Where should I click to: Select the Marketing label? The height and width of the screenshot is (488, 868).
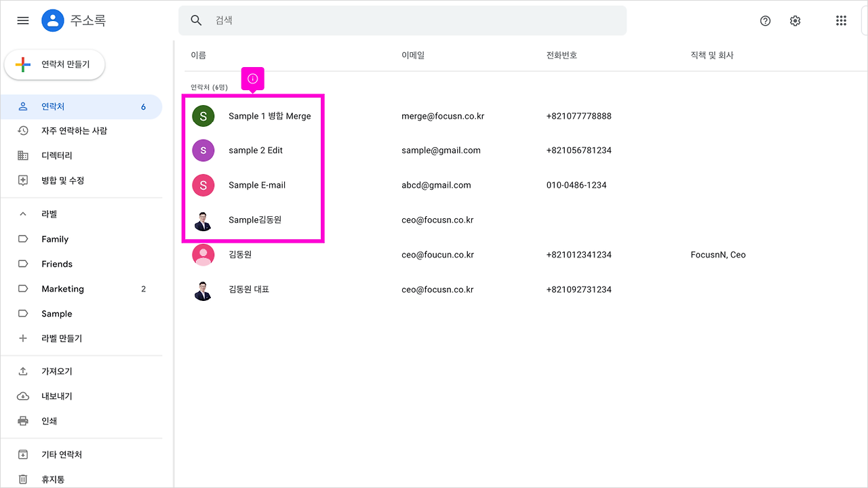pos(62,289)
